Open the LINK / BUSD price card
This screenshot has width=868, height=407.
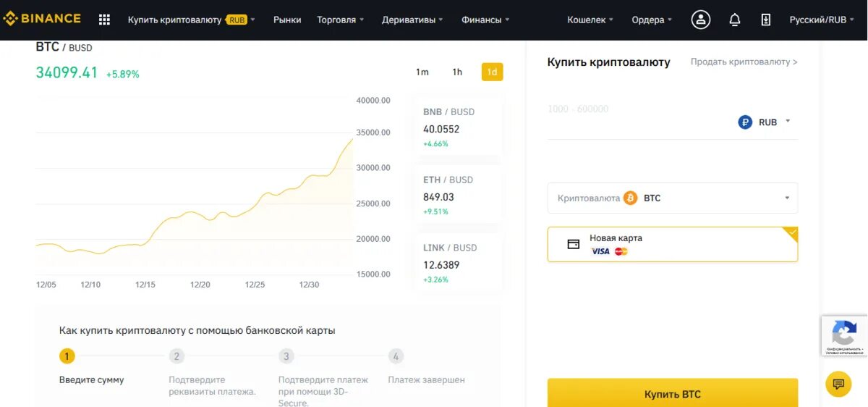click(458, 264)
